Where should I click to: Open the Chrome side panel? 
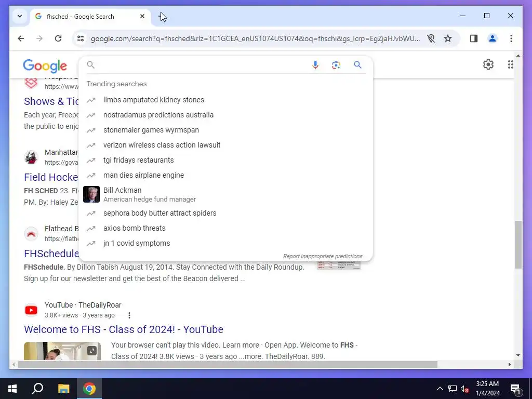click(474, 38)
